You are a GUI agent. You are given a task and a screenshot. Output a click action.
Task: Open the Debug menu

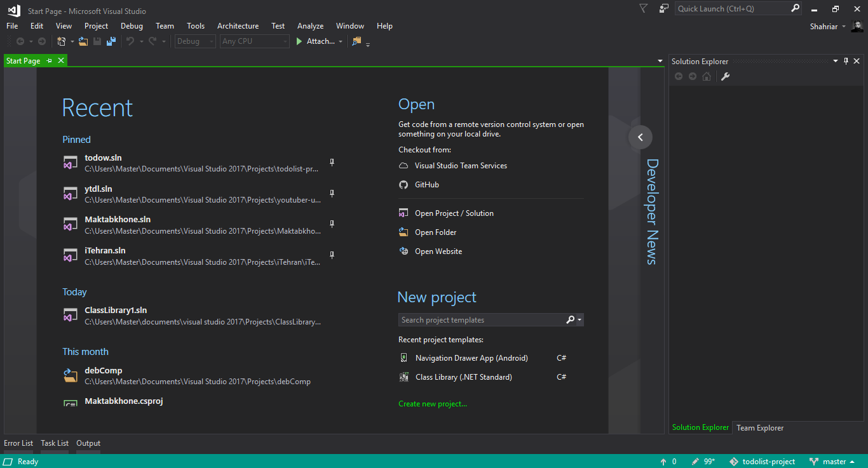tap(132, 26)
